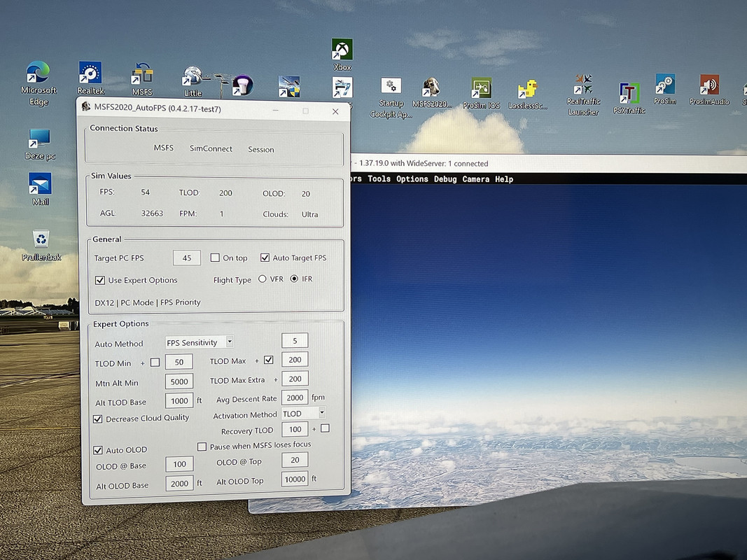
Task: Open the Prullenbak recycle bin icon
Action: click(41, 245)
